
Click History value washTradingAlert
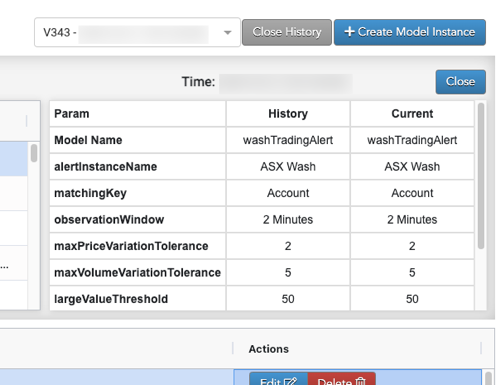coord(288,140)
